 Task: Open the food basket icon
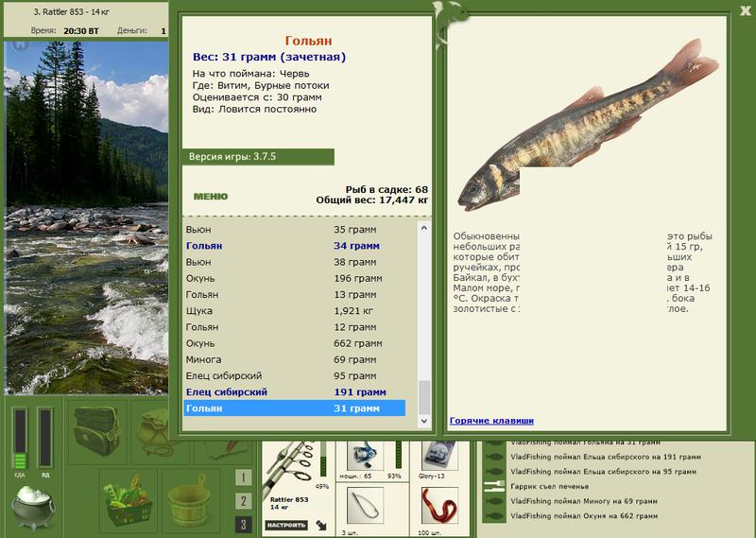129,500
